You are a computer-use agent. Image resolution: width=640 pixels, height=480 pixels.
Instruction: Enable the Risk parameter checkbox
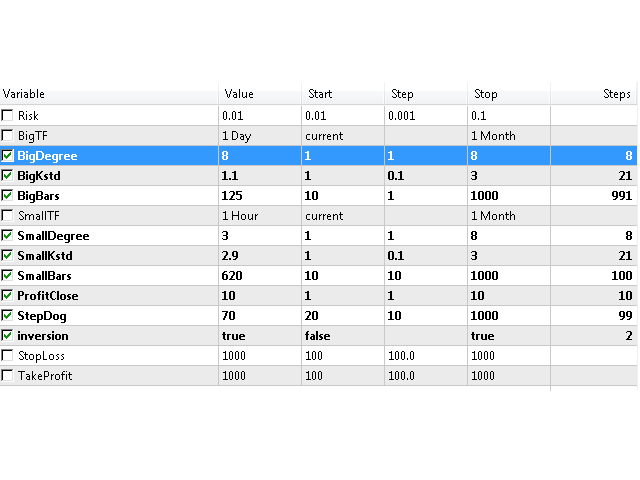pyautogui.click(x=8, y=116)
